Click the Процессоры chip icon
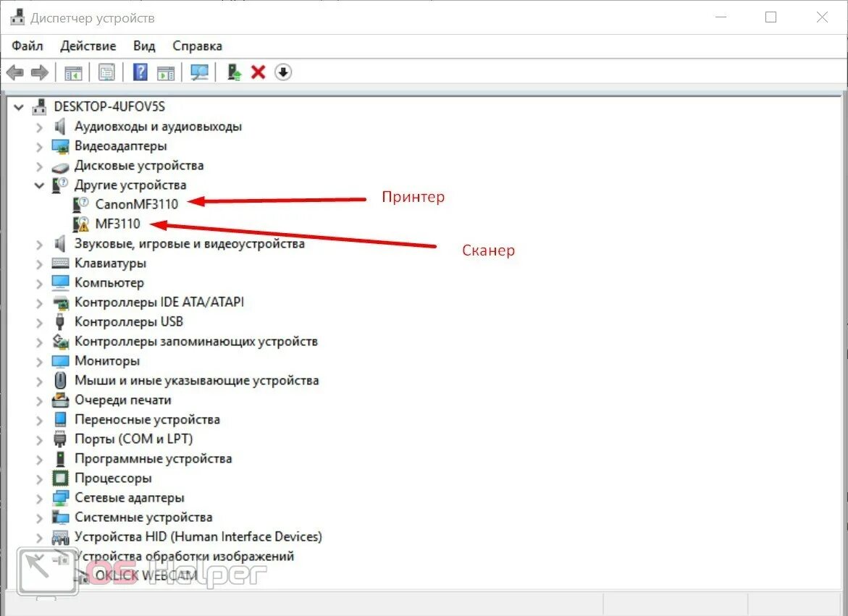Viewport: 848px width, 616px height. point(60,478)
